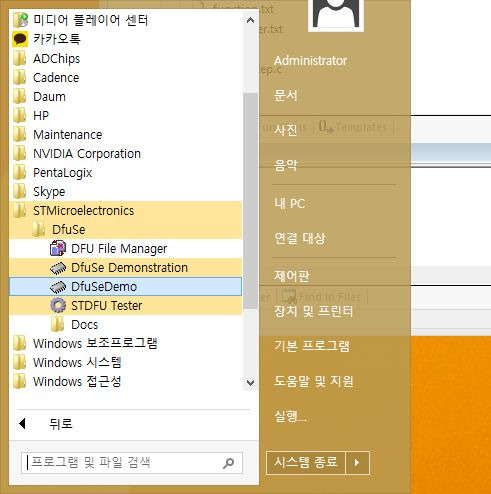The width and height of the screenshot is (491, 494).
Task: Open Administrator user folder
Action: (310, 61)
